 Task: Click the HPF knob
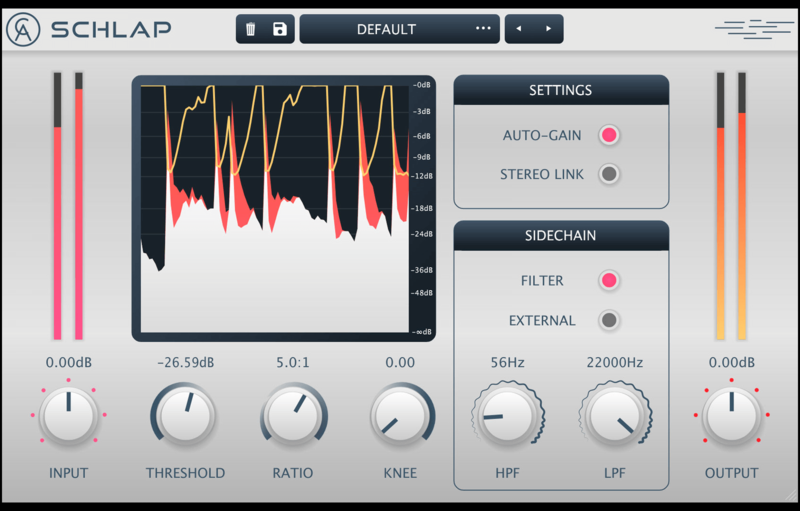pos(508,416)
